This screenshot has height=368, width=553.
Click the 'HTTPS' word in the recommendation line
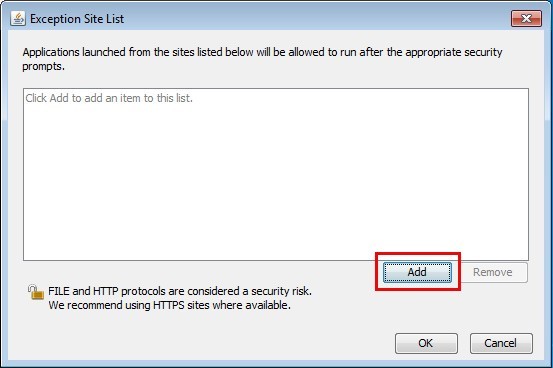169,305
